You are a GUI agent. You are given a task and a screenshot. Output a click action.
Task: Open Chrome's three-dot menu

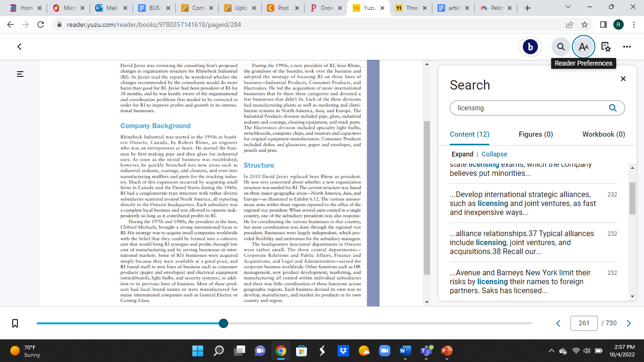pos(634,25)
